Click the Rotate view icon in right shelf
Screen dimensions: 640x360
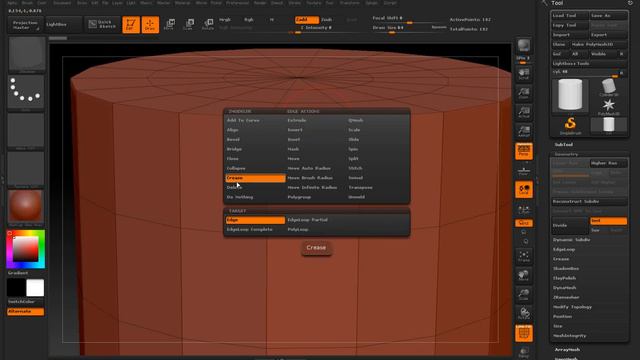pyautogui.click(x=524, y=314)
